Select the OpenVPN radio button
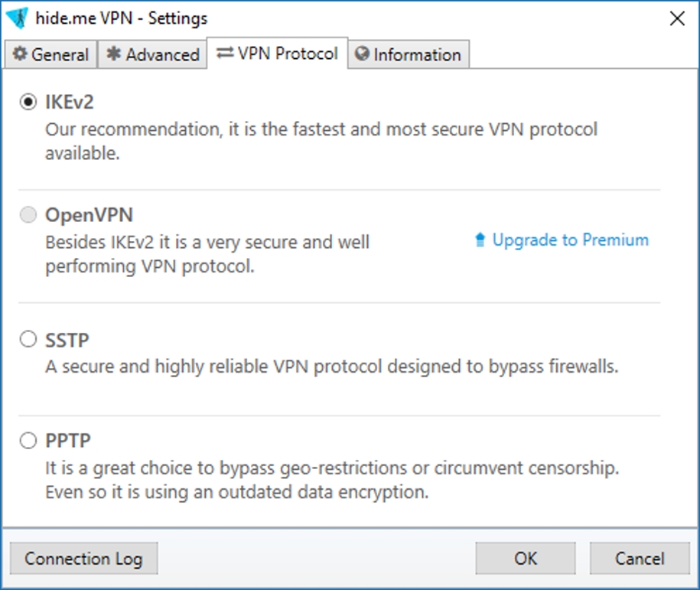 pos(28,216)
